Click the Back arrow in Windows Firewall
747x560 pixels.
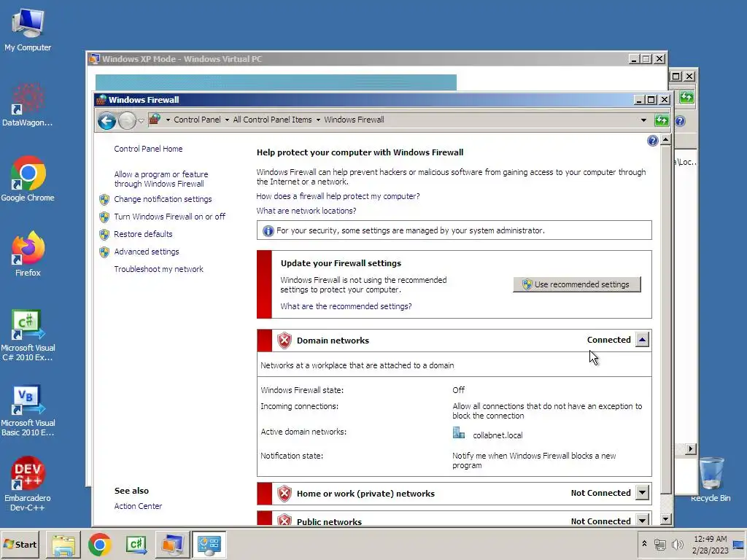[x=107, y=120]
